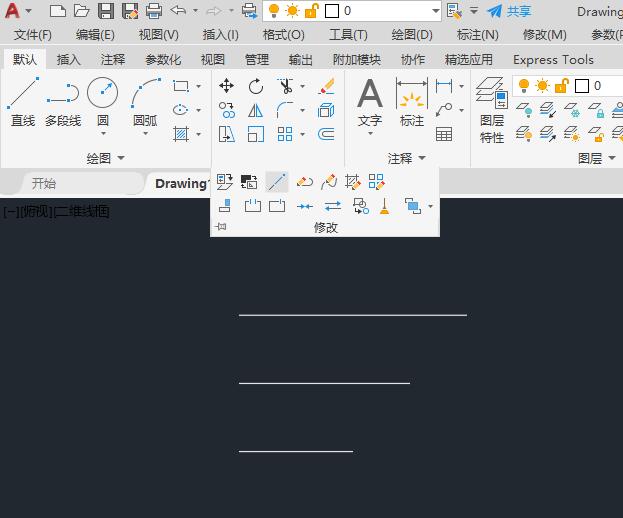Open the top layer selection combo box

(x=352, y=11)
